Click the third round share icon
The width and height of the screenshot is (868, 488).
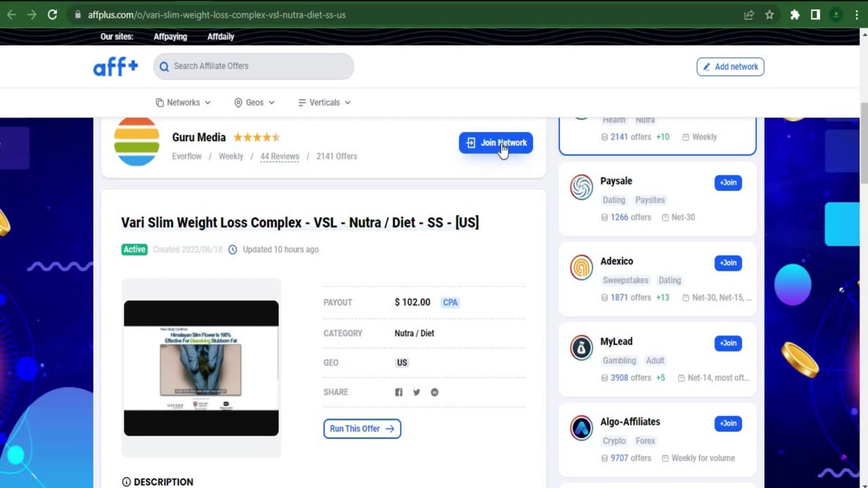point(435,392)
